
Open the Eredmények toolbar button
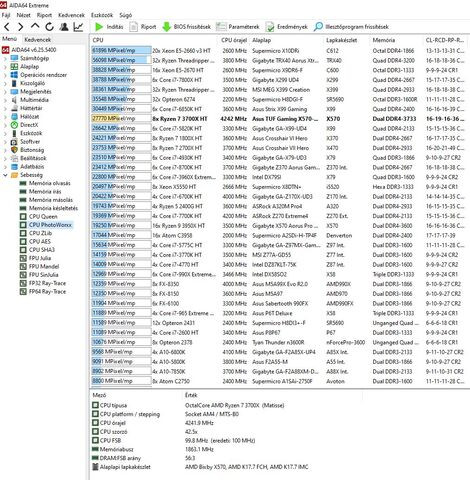coord(287,27)
